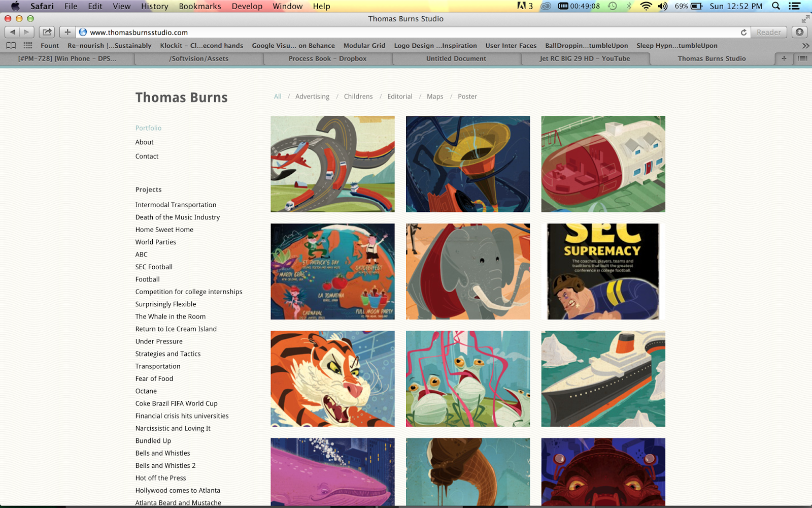Reload the page with the refresh icon
The width and height of the screenshot is (812, 508).
tap(743, 32)
